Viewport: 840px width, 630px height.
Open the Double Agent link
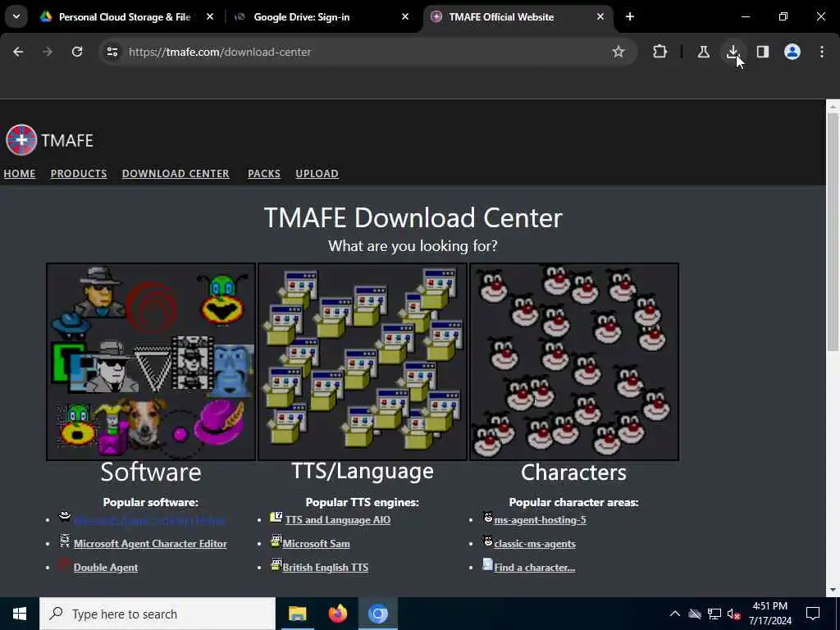[106, 568]
